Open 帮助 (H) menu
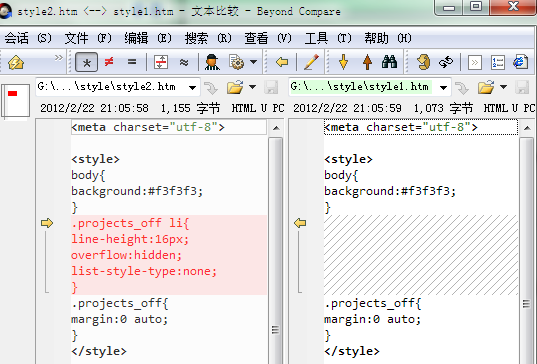537x364 pixels. [388, 38]
